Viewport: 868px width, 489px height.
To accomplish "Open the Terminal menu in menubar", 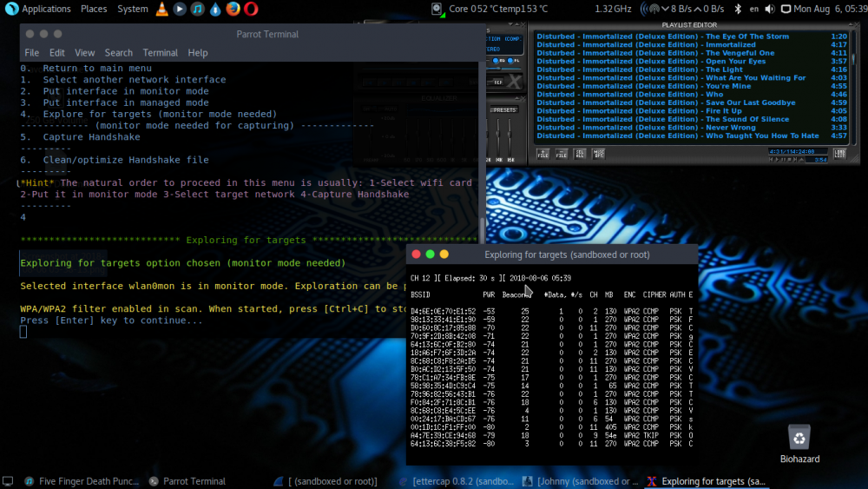I will (160, 53).
